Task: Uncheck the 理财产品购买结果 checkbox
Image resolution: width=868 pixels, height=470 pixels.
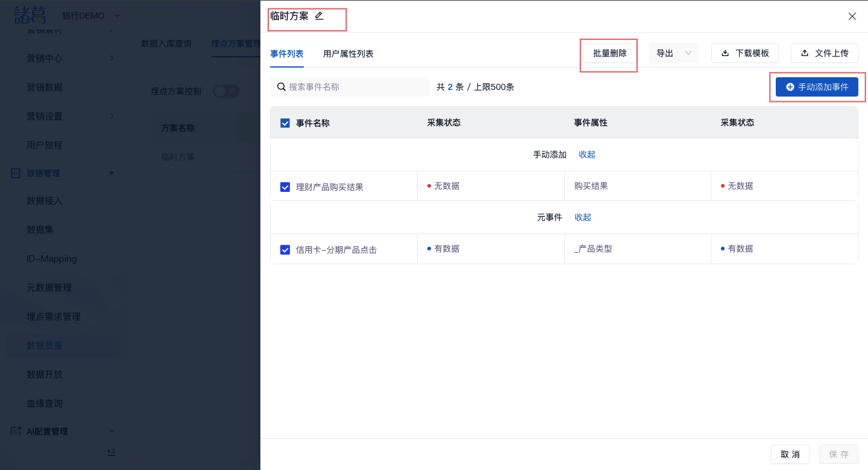Action: coord(286,187)
